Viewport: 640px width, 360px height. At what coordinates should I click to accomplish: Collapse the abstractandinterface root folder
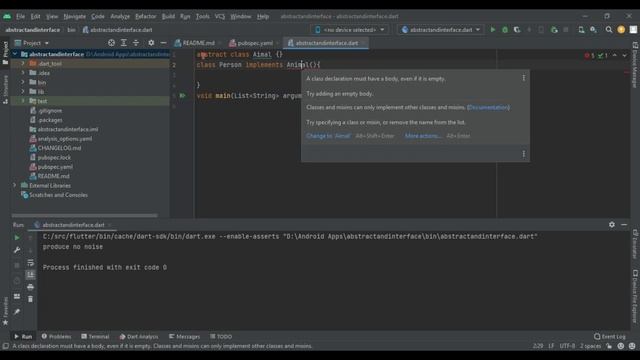[x=15, y=54]
